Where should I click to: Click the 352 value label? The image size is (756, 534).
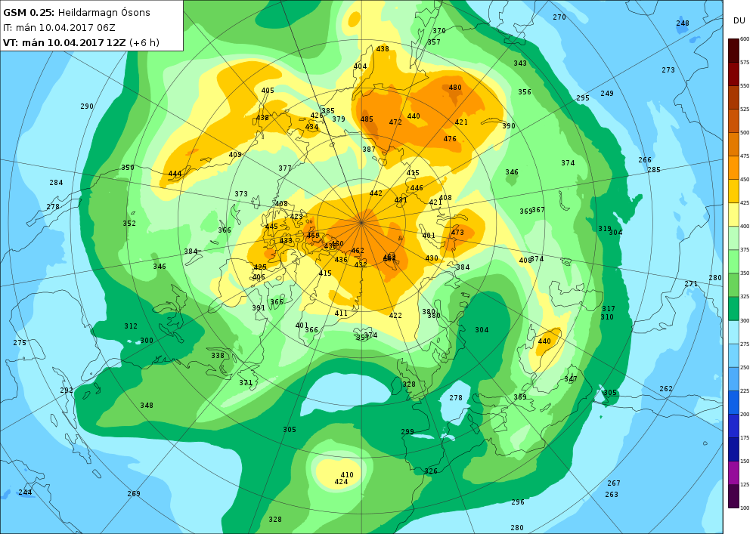coord(129,224)
